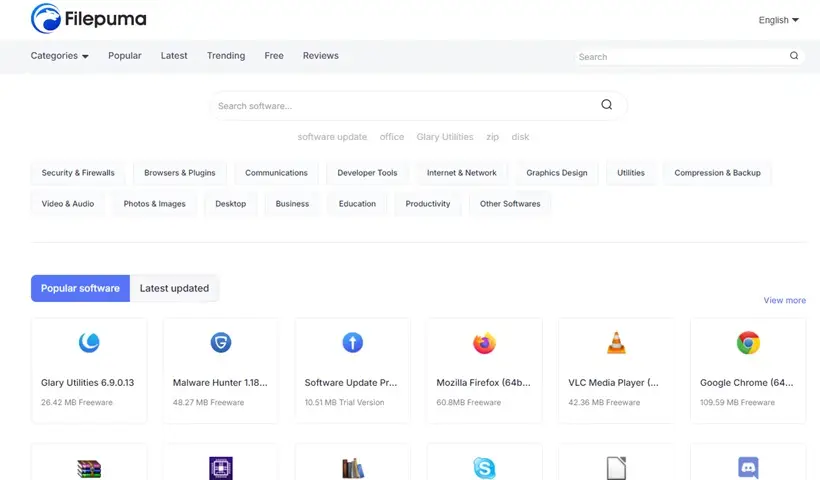The height and width of the screenshot is (480, 820).
Task: Go to the Free menu item
Action: [x=274, y=55]
